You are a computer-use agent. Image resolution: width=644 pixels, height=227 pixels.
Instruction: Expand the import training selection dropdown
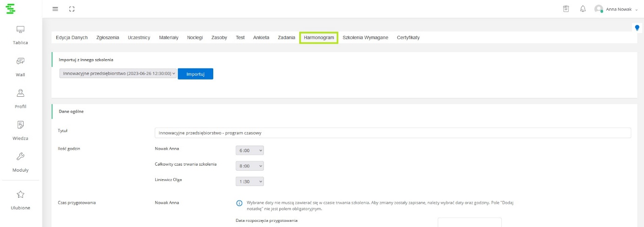pyautogui.click(x=118, y=73)
